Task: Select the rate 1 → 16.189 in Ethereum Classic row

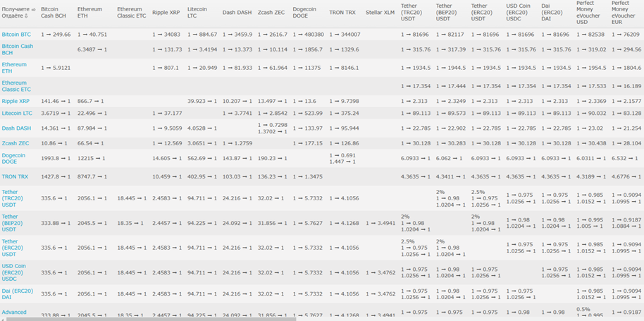Action: (626, 86)
